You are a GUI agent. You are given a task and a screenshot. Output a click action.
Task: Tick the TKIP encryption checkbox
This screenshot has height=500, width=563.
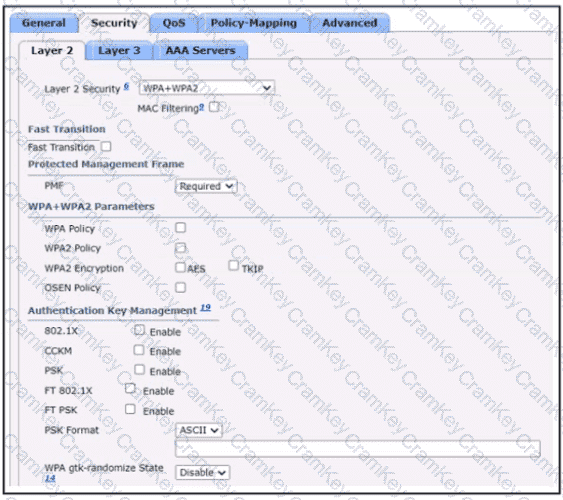(233, 266)
